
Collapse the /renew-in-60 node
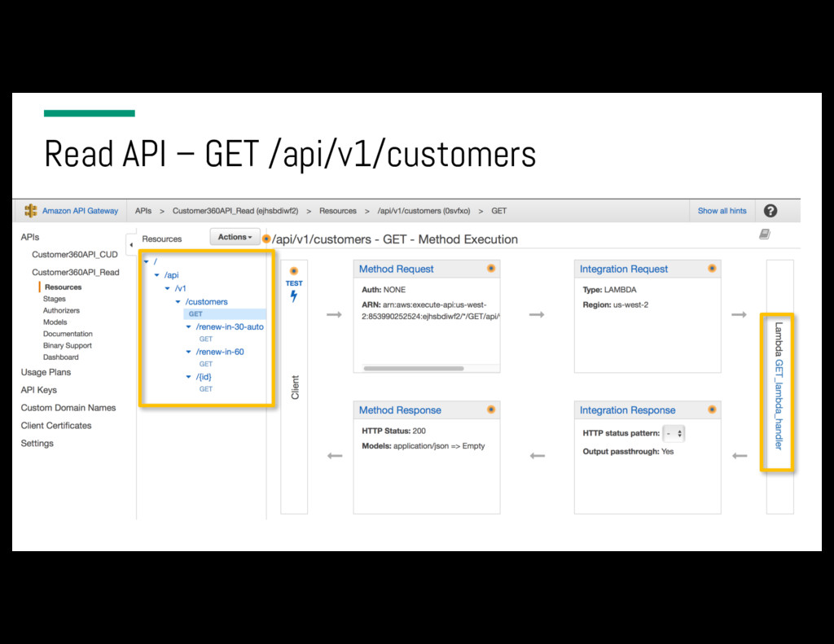pos(188,352)
